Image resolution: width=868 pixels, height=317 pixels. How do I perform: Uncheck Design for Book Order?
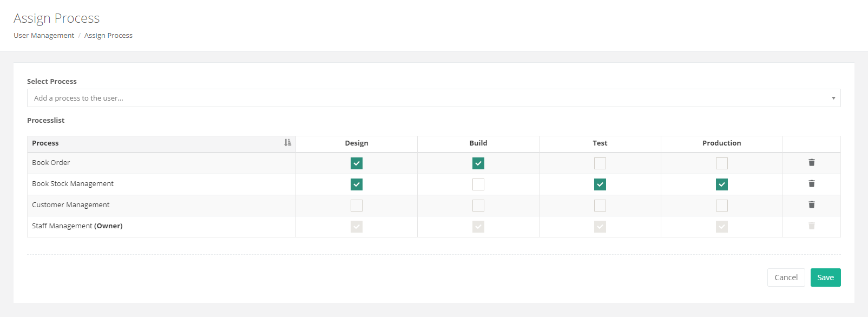357,163
